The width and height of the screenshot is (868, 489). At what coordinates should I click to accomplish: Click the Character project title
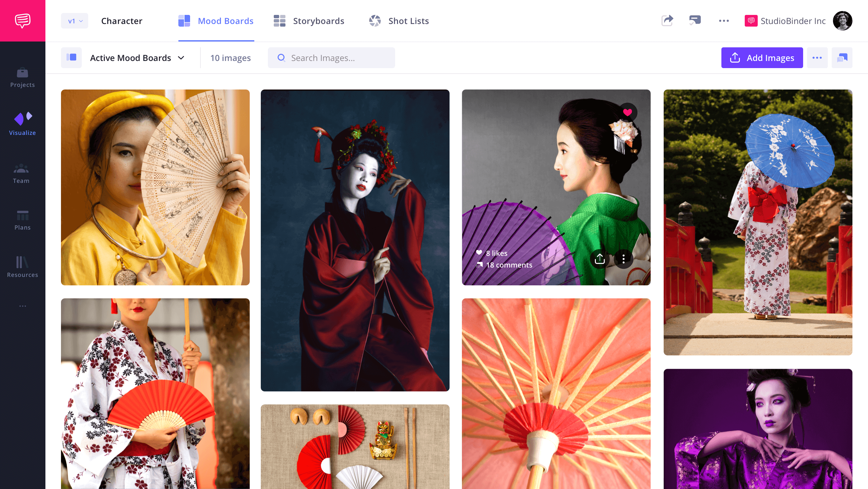click(122, 21)
